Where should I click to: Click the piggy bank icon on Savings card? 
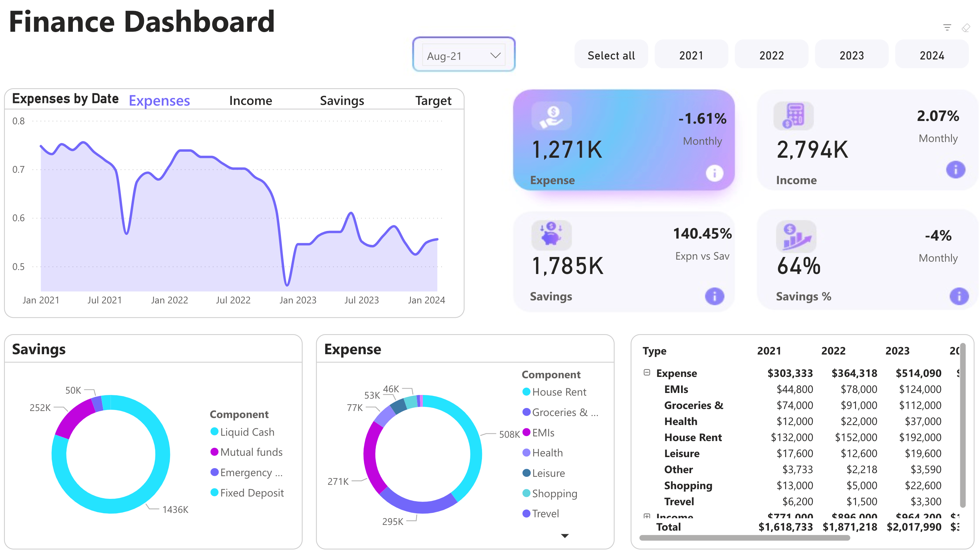tap(551, 236)
